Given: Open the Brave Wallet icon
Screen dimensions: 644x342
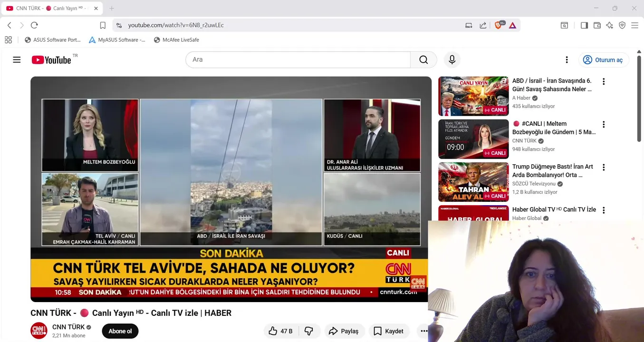Looking at the screenshot, I should click(x=597, y=25).
